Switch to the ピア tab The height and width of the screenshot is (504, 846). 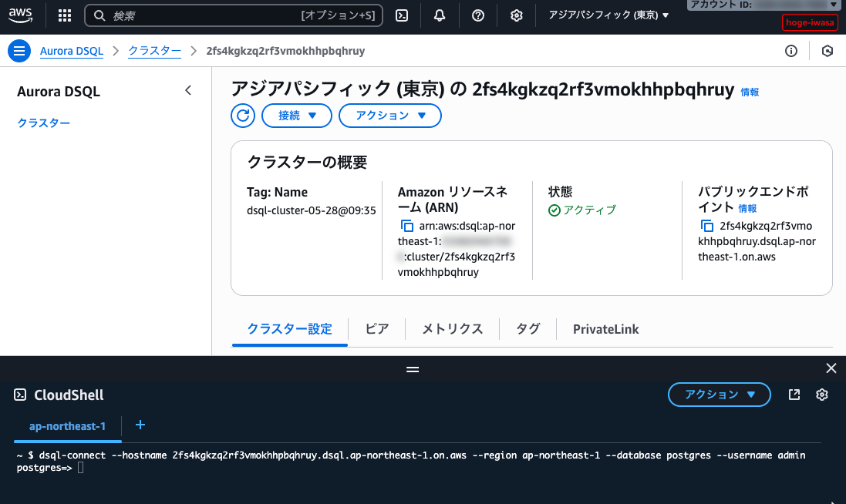pos(376,329)
